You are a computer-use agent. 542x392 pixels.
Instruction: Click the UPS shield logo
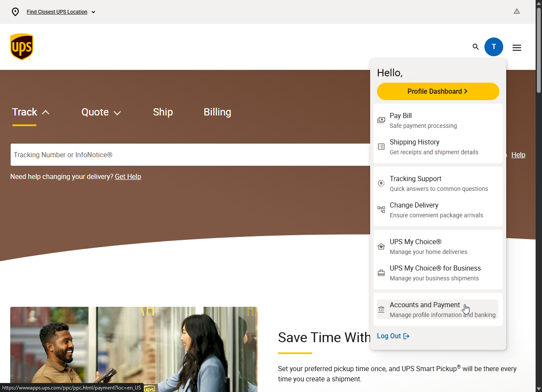[x=21, y=46]
